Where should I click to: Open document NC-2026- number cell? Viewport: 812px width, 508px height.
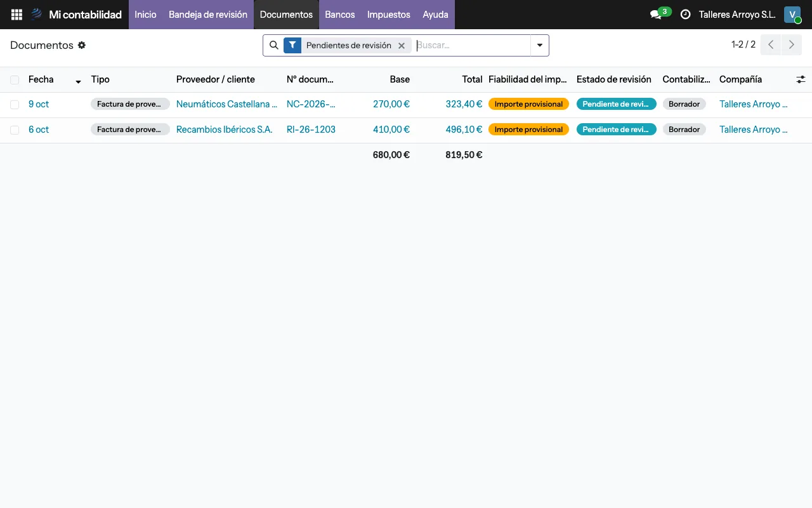(311, 104)
